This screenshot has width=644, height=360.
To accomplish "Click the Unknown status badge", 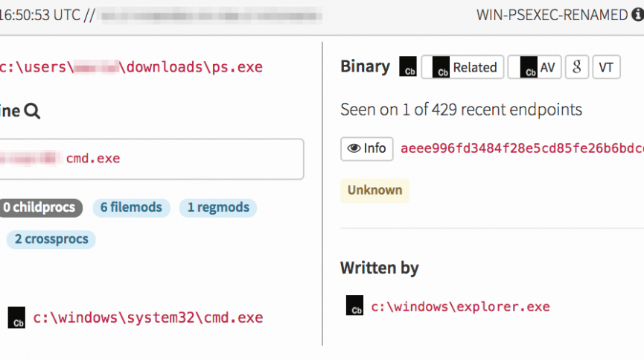I will [x=374, y=190].
